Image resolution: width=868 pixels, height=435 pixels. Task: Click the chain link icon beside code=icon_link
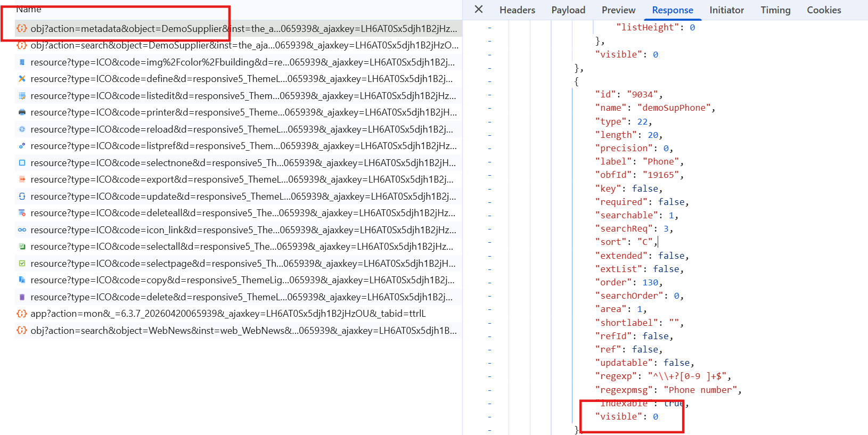[x=22, y=230]
